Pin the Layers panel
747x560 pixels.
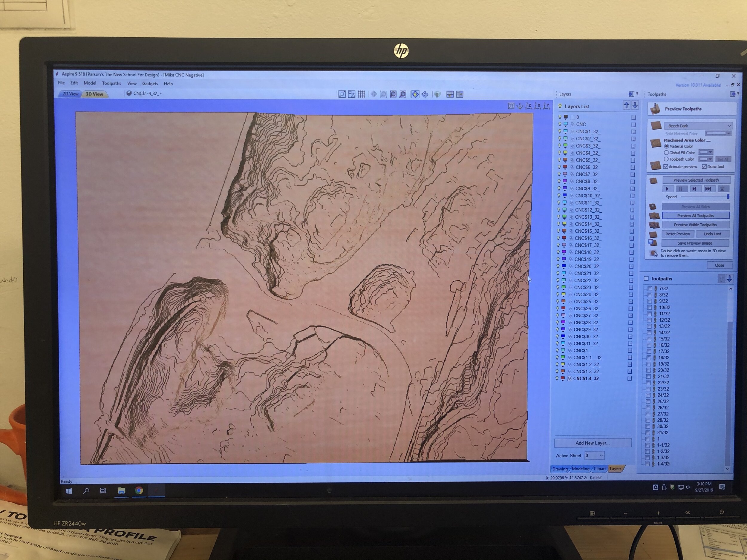(x=637, y=94)
